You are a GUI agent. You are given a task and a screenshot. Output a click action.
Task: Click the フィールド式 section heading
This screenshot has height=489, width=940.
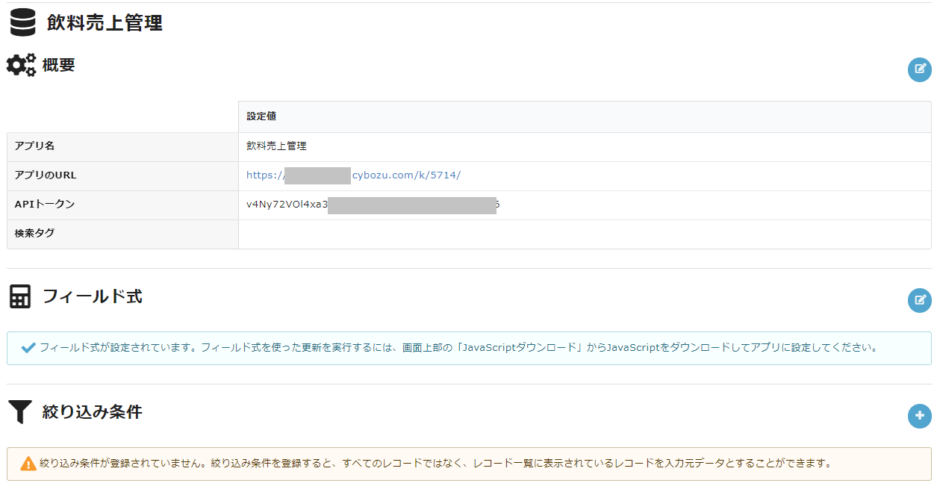point(92,297)
